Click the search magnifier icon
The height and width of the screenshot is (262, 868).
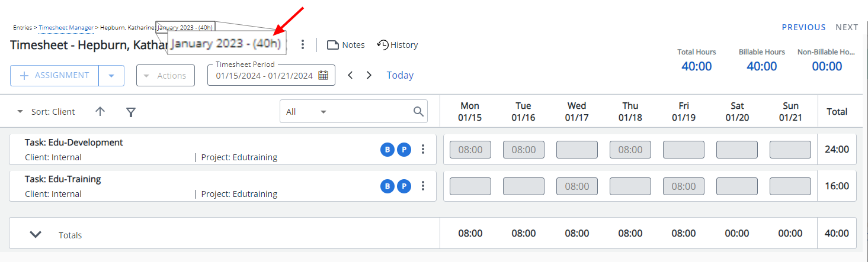(418, 111)
